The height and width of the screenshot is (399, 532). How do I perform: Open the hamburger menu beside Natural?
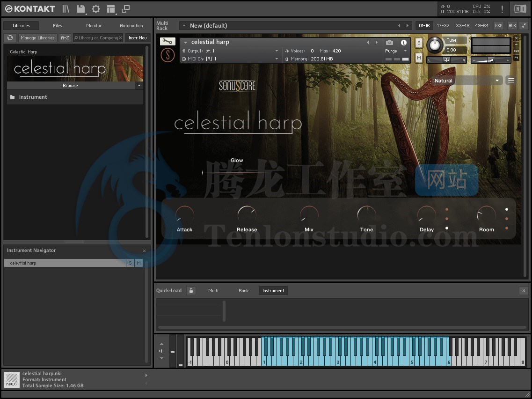click(x=511, y=81)
